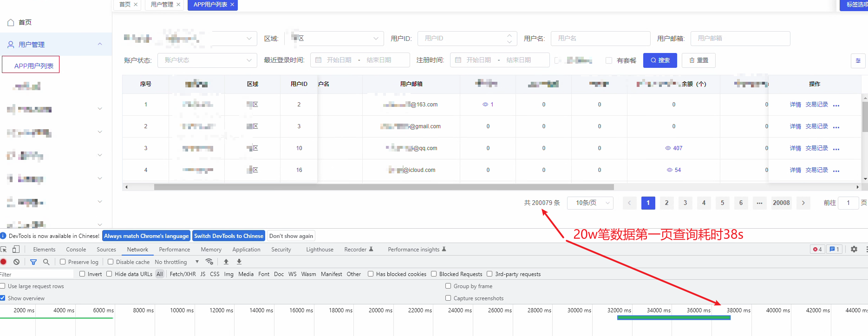Open network conditions wifi icon

click(x=209, y=262)
